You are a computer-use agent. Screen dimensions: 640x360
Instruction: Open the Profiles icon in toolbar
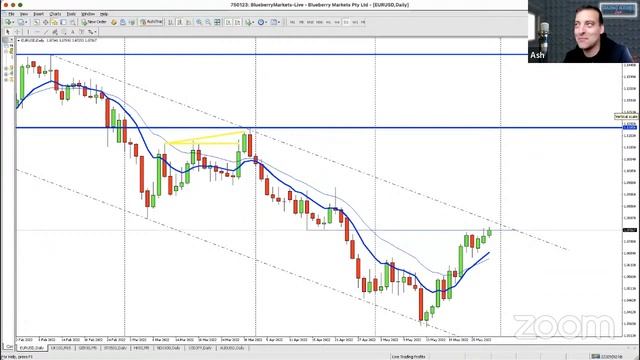pos(21,22)
